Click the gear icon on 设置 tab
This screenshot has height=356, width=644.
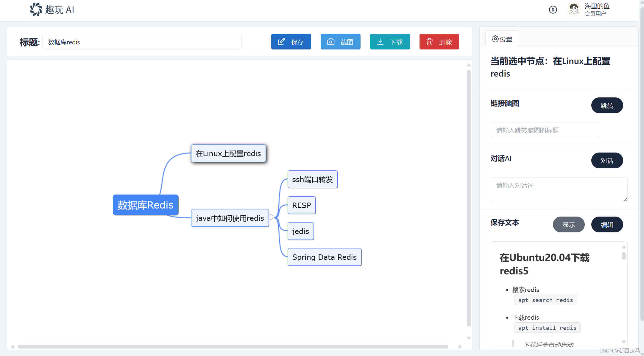(495, 39)
